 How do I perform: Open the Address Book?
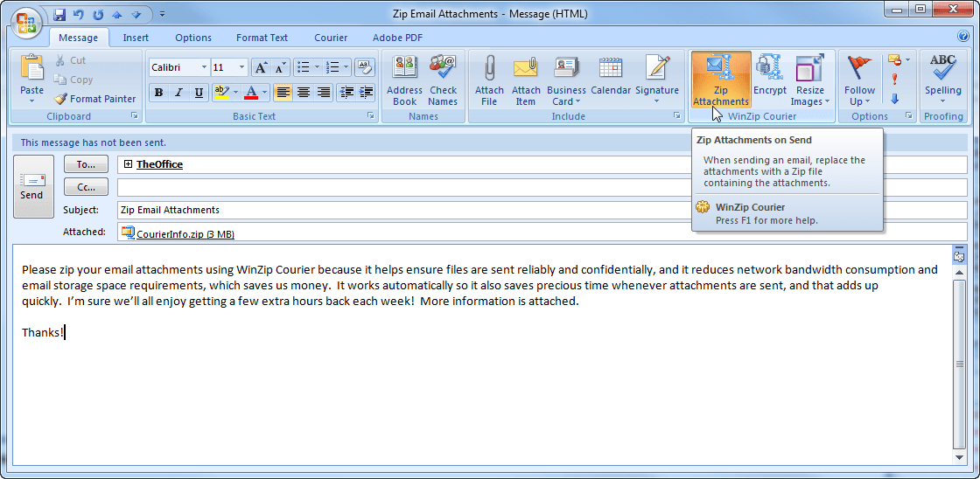(404, 80)
